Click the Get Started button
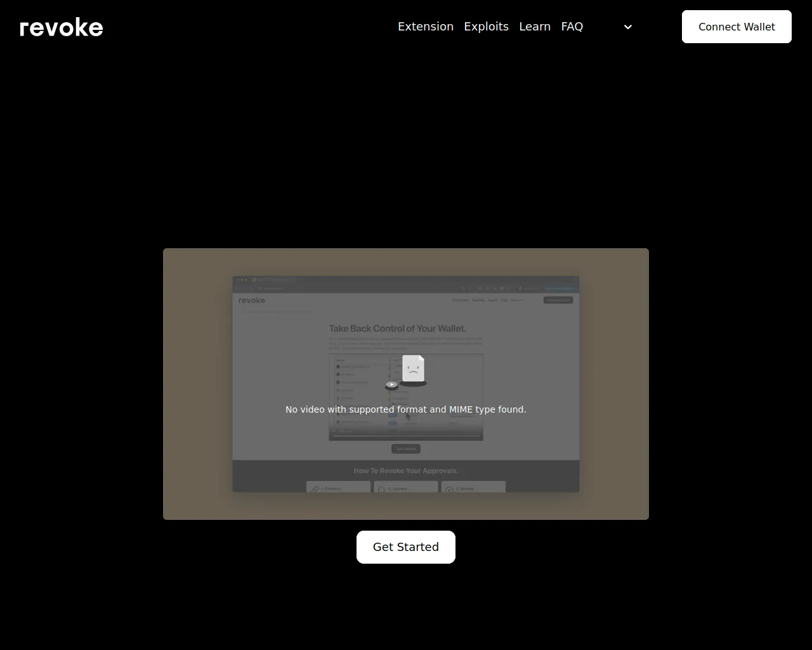812x650 pixels. [x=406, y=547]
